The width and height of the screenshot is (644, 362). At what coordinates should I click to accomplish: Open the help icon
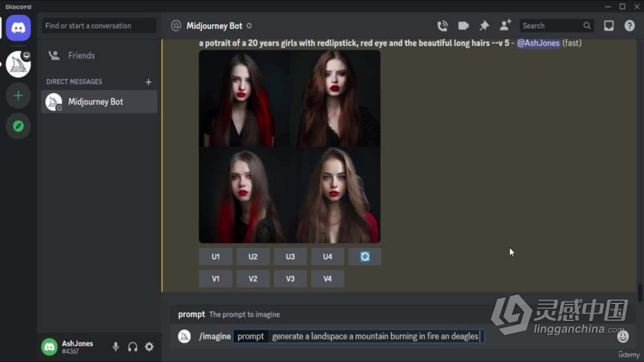pos(629,26)
